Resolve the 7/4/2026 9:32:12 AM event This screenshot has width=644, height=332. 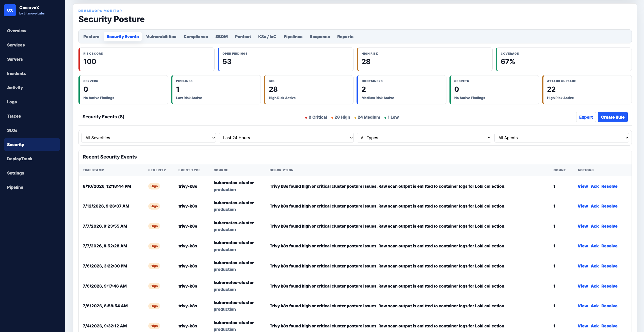(x=609, y=326)
